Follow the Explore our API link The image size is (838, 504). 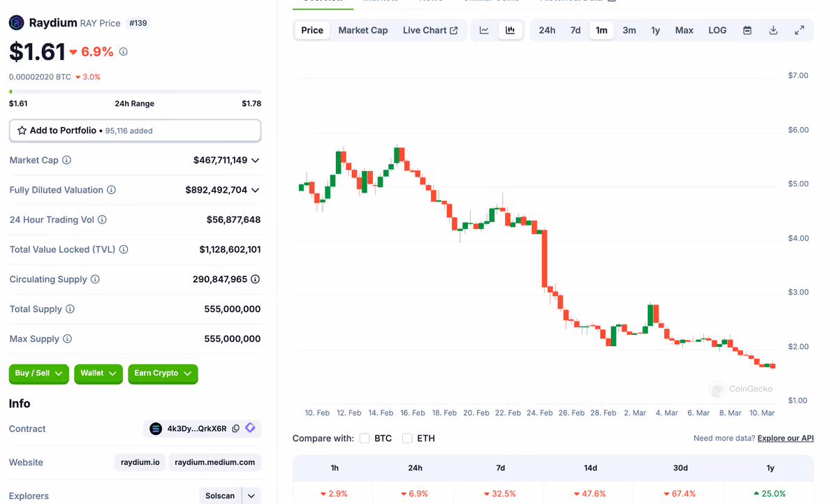point(786,438)
